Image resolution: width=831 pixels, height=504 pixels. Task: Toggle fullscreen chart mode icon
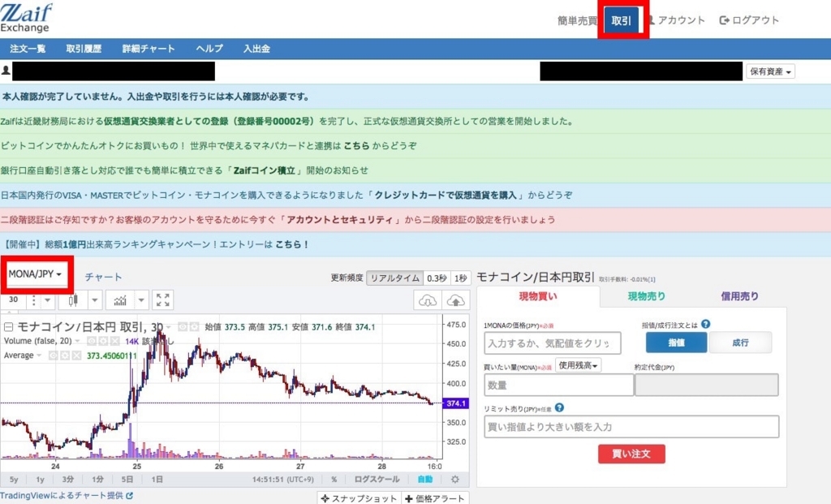pos(162,300)
